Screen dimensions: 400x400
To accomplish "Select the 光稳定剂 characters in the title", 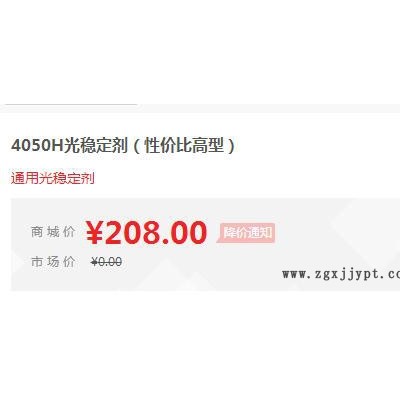I will (96, 145).
